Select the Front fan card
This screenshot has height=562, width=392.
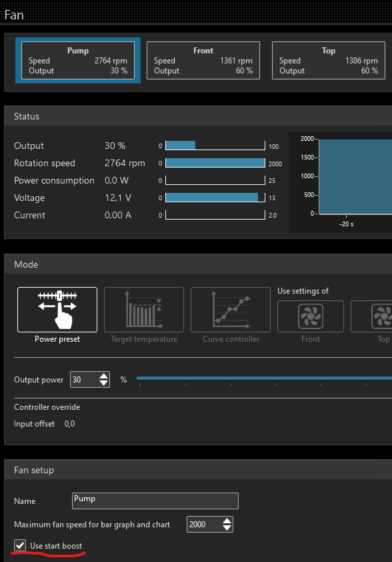click(x=203, y=60)
